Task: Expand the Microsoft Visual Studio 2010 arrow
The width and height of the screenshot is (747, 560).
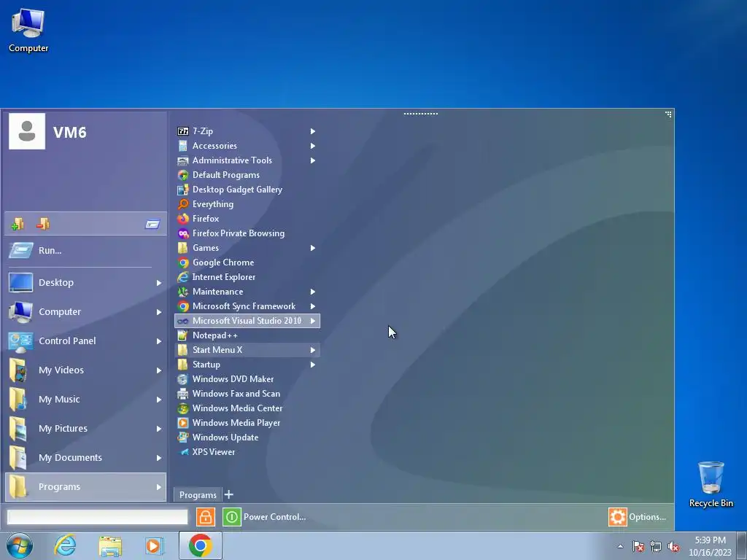Action: click(x=313, y=321)
